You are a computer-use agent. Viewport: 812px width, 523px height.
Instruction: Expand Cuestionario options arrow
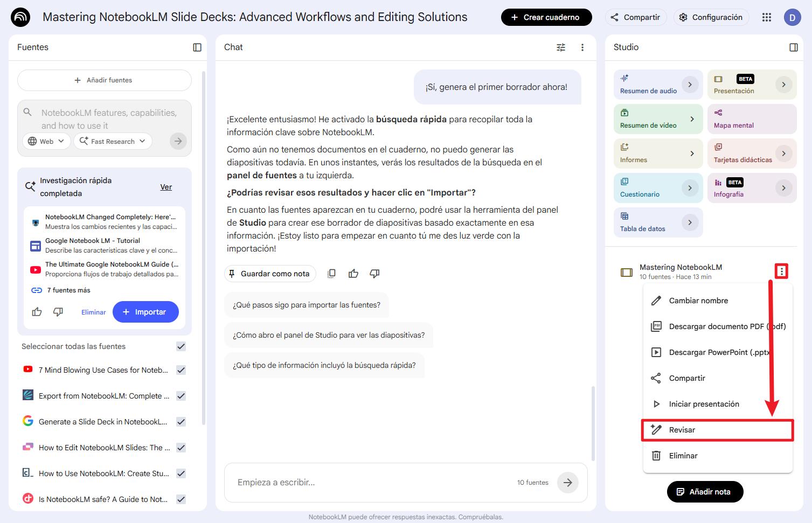click(690, 188)
